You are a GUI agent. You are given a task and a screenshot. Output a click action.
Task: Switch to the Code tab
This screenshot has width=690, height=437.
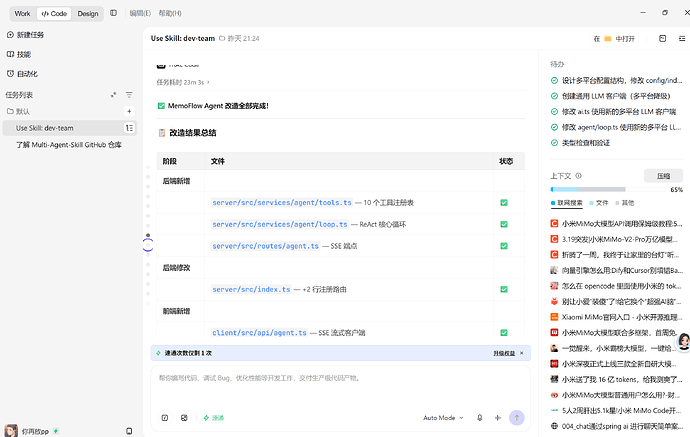54,14
